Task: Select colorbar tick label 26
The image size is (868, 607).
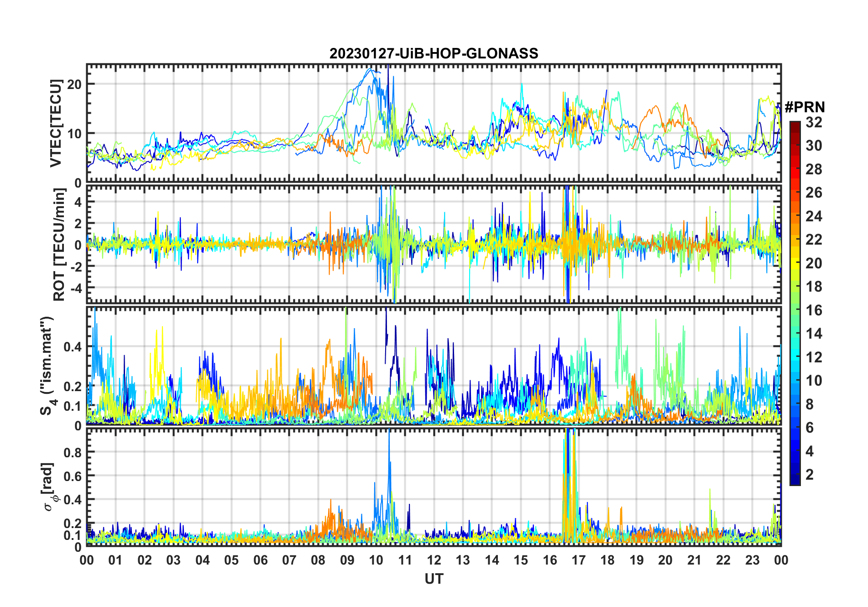Action: pyautogui.click(x=814, y=193)
